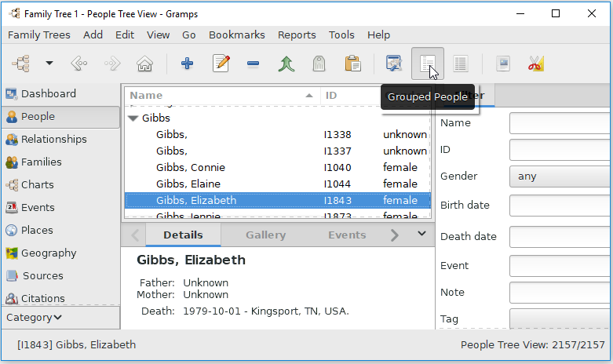The height and width of the screenshot is (364, 613).
Task: Click the tree view icon in toolbar
Action: click(x=21, y=64)
